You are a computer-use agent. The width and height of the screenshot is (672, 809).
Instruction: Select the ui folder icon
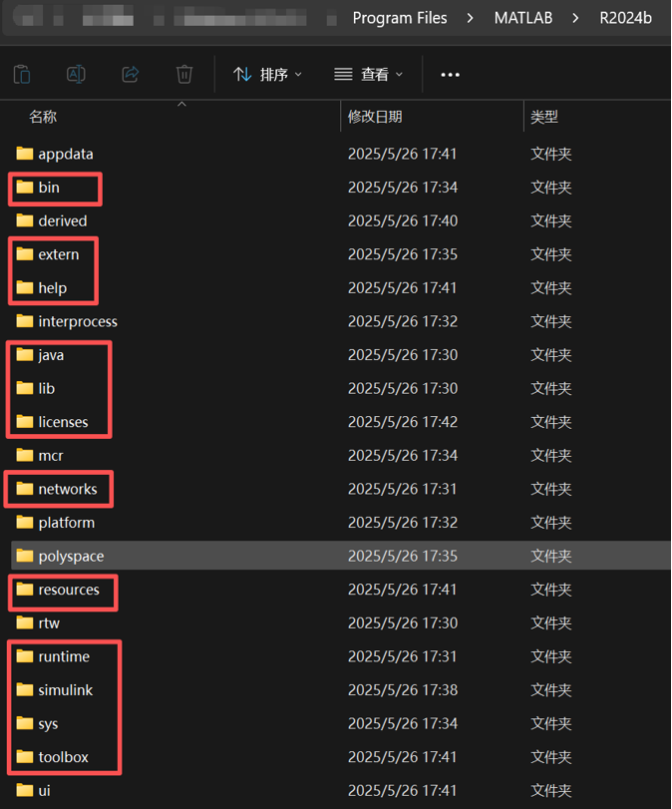click(x=24, y=790)
